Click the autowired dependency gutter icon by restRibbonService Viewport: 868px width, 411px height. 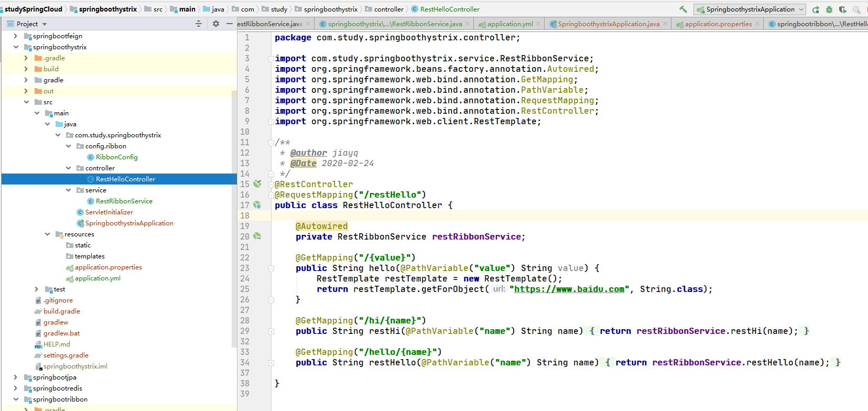click(257, 236)
